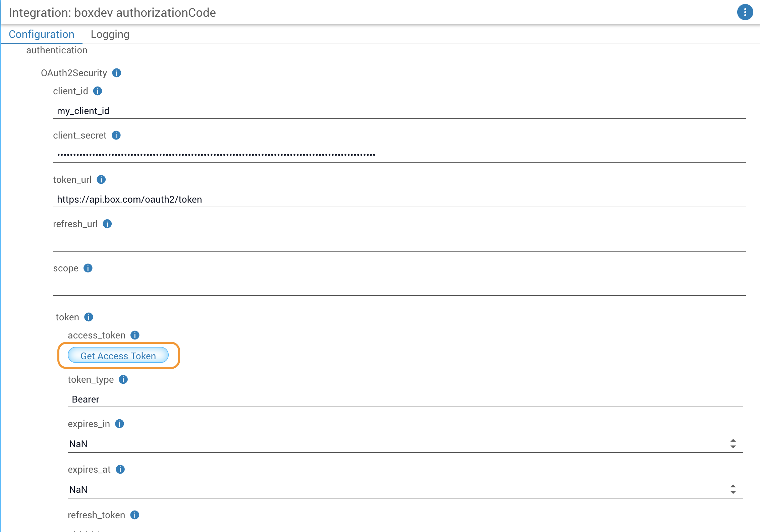
Task: Click into the token_url field
Action: point(399,199)
